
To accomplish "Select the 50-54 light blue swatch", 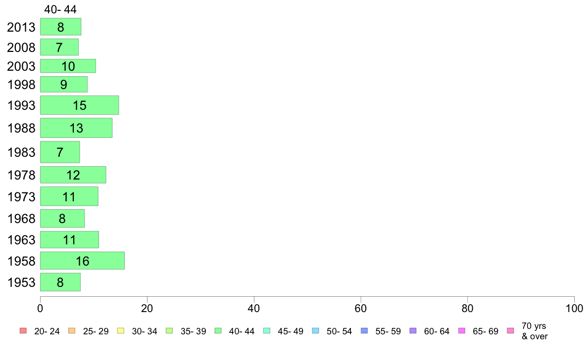I will point(316,331).
